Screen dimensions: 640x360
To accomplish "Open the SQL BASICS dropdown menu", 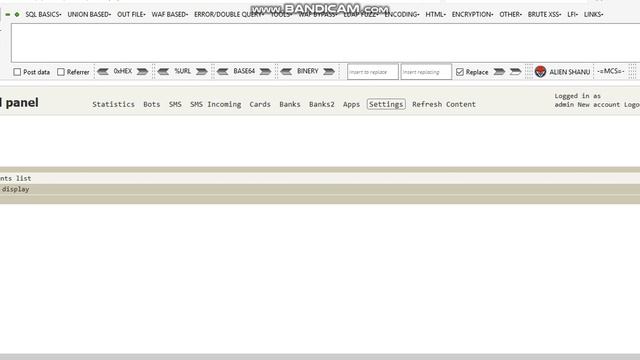I will point(43,14).
